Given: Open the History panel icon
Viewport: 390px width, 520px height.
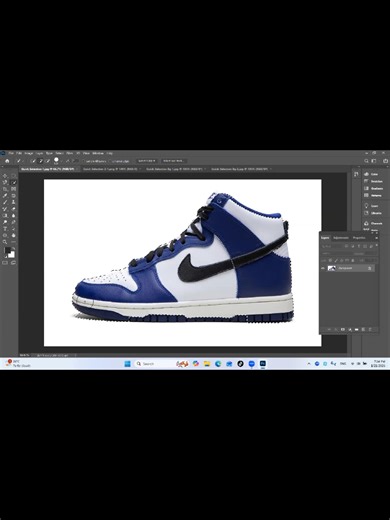Looking at the screenshot, I should 356,174.
